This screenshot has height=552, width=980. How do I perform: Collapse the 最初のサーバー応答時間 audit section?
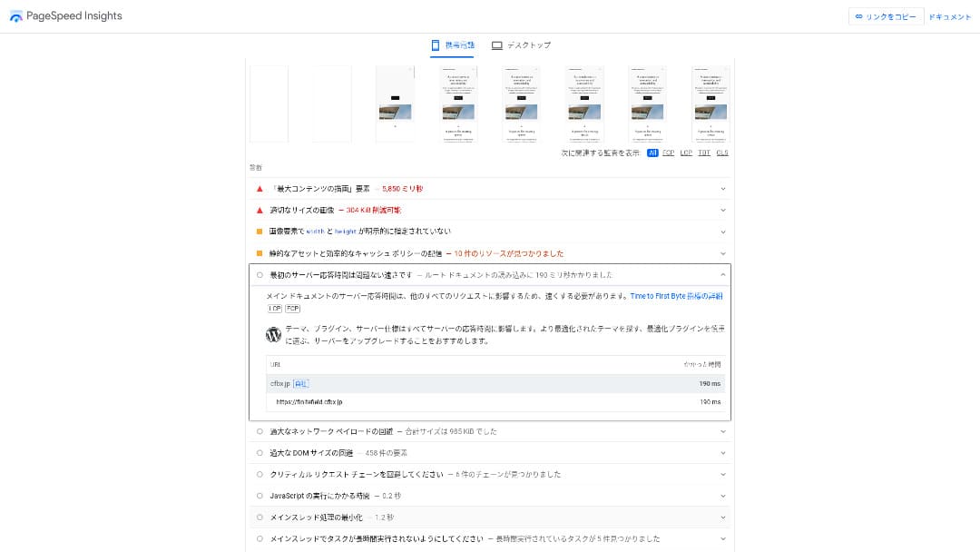point(723,274)
